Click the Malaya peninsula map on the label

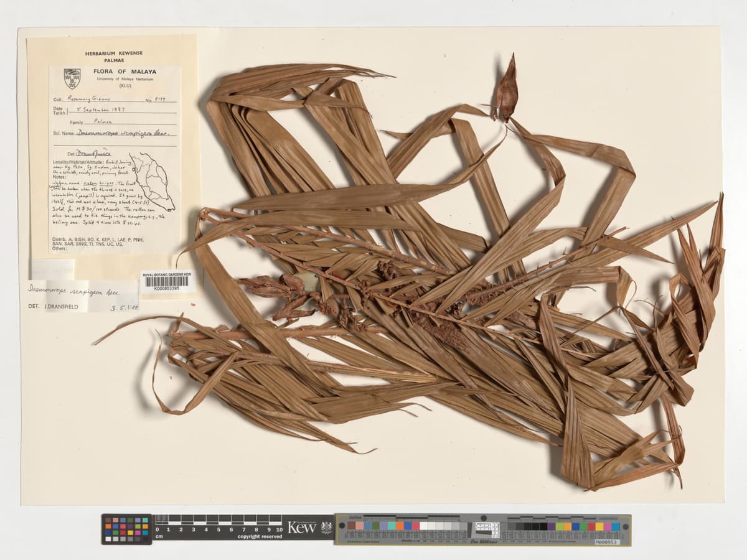point(153,182)
